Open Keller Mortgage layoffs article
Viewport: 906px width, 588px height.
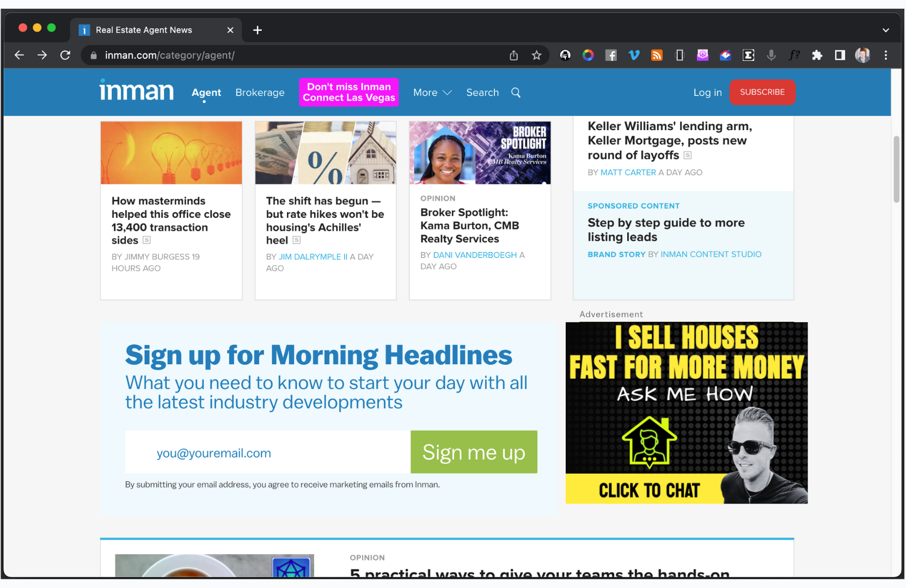670,140
